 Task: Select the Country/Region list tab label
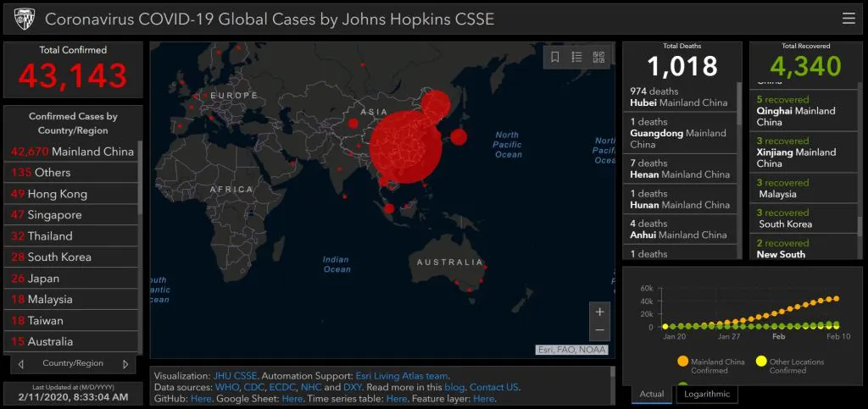[x=73, y=363]
